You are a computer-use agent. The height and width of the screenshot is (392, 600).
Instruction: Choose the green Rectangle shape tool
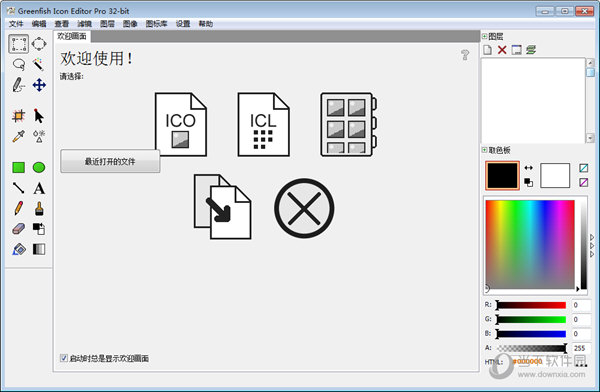(18, 167)
